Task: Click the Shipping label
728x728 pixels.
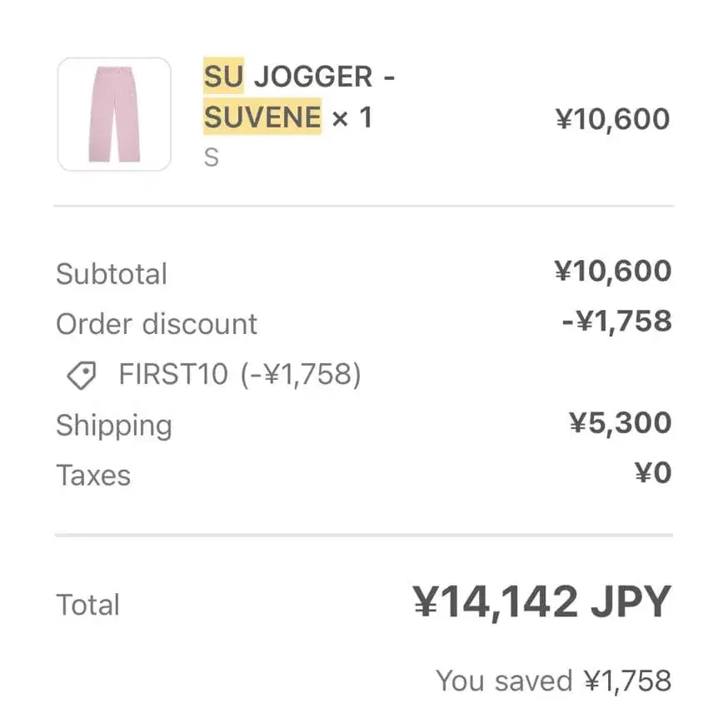Action: click(x=114, y=426)
